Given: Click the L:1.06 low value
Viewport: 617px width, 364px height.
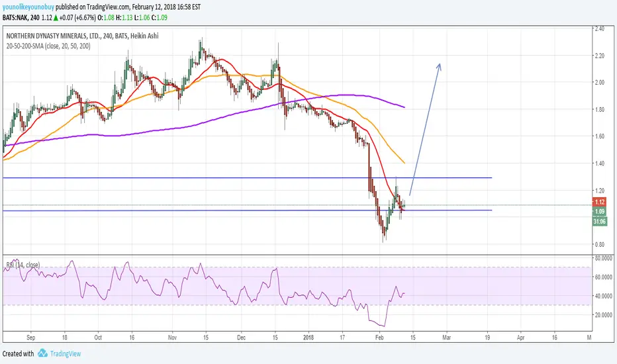Looking at the screenshot, I should (x=142, y=17).
